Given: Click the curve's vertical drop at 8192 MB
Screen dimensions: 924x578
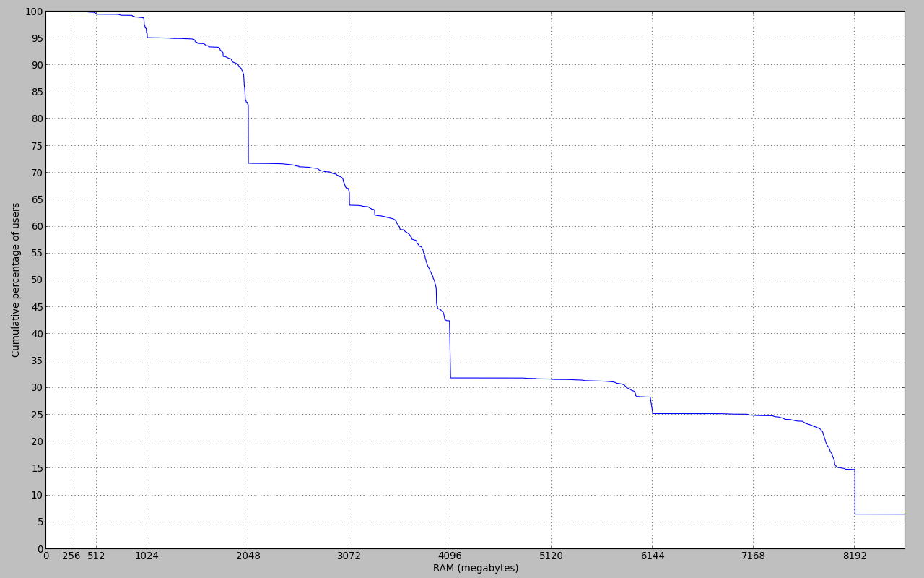Looking at the screenshot, I should coord(855,492).
